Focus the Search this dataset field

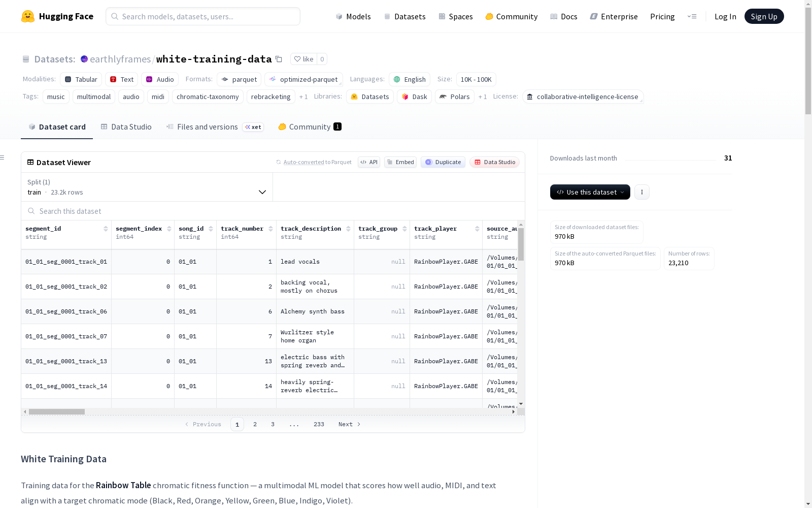(273, 211)
